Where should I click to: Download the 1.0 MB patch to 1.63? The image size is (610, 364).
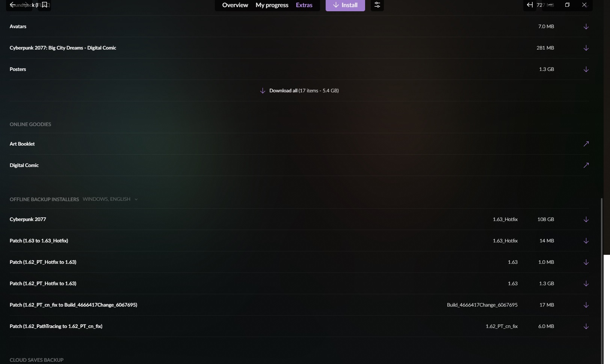[586, 262]
